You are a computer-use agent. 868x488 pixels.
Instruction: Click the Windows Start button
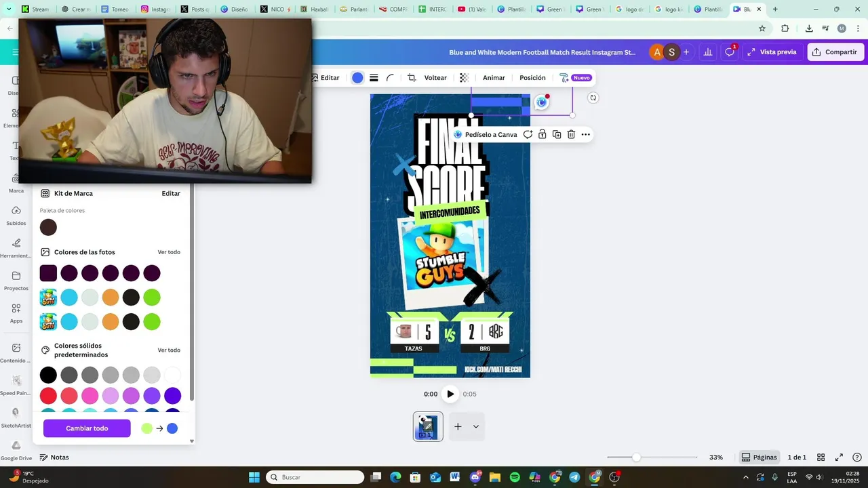(254, 477)
